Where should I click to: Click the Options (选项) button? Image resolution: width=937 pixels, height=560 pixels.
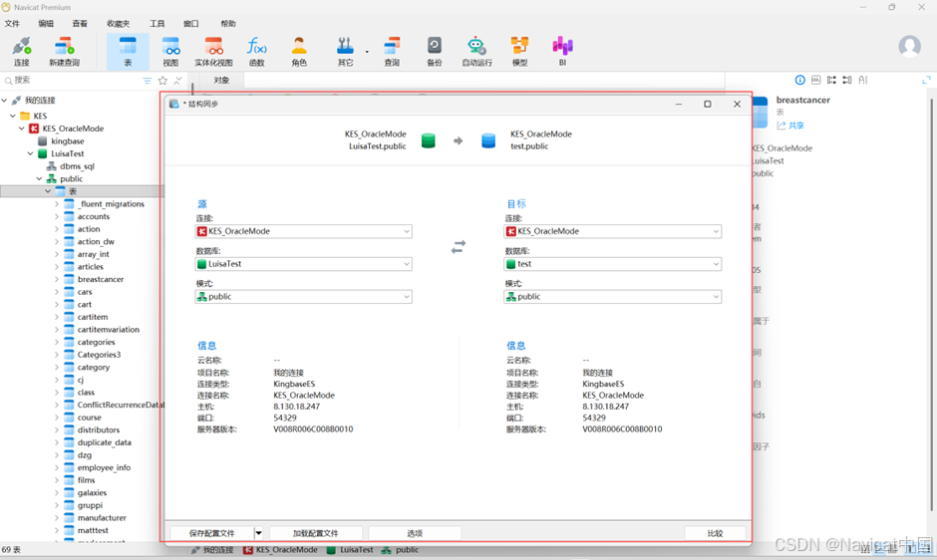pos(415,533)
